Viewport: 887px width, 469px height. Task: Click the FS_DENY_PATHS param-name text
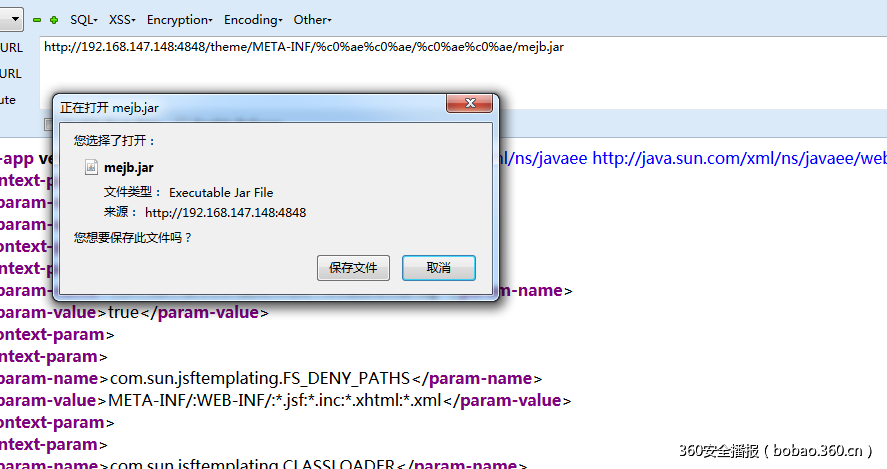(x=260, y=378)
